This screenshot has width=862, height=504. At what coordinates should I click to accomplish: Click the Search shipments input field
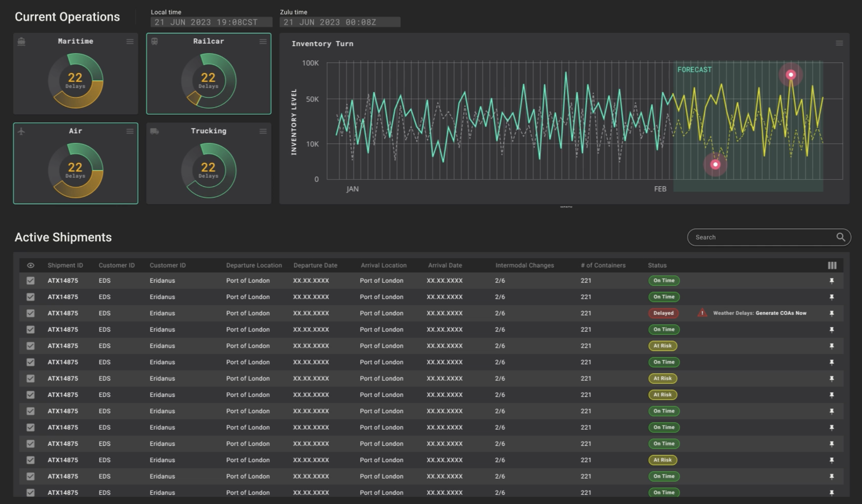point(769,237)
